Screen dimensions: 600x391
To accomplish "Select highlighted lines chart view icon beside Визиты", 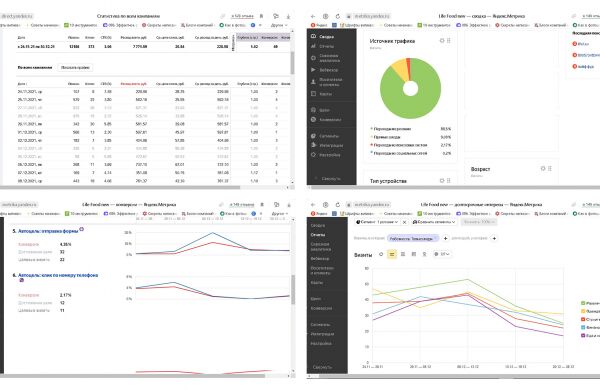I will point(392,254).
